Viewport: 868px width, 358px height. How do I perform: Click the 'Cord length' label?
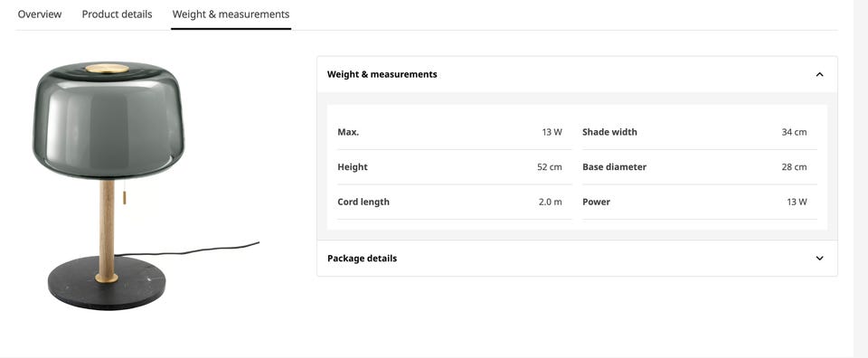[363, 202]
